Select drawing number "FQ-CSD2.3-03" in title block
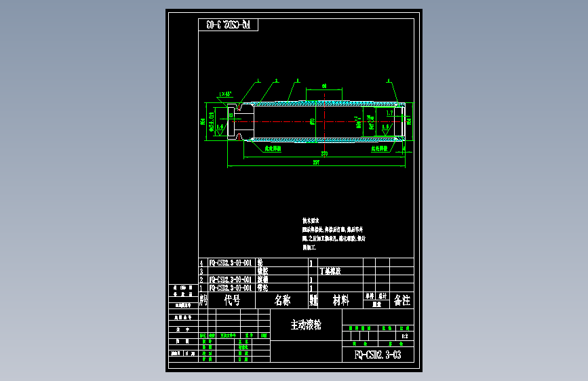Image resolution: width=588 pixels, height=381 pixels. [x=378, y=355]
